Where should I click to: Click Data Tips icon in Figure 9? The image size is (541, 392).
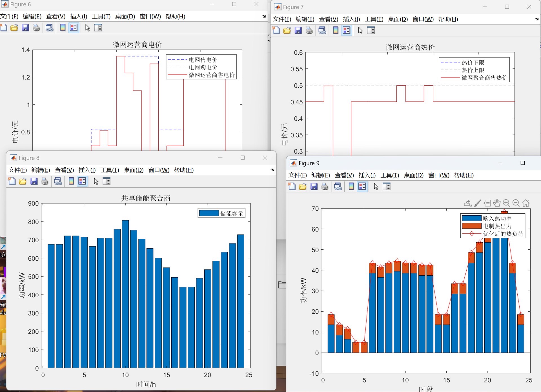pyautogui.click(x=487, y=203)
